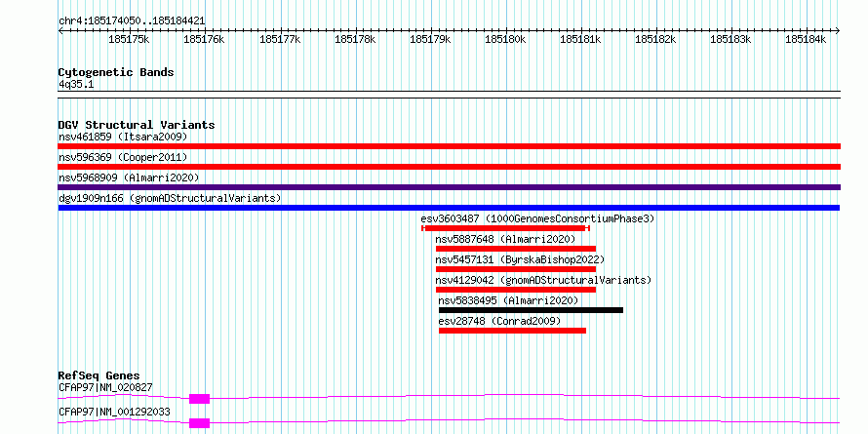Select the red bar under nsv461859

[450, 146]
